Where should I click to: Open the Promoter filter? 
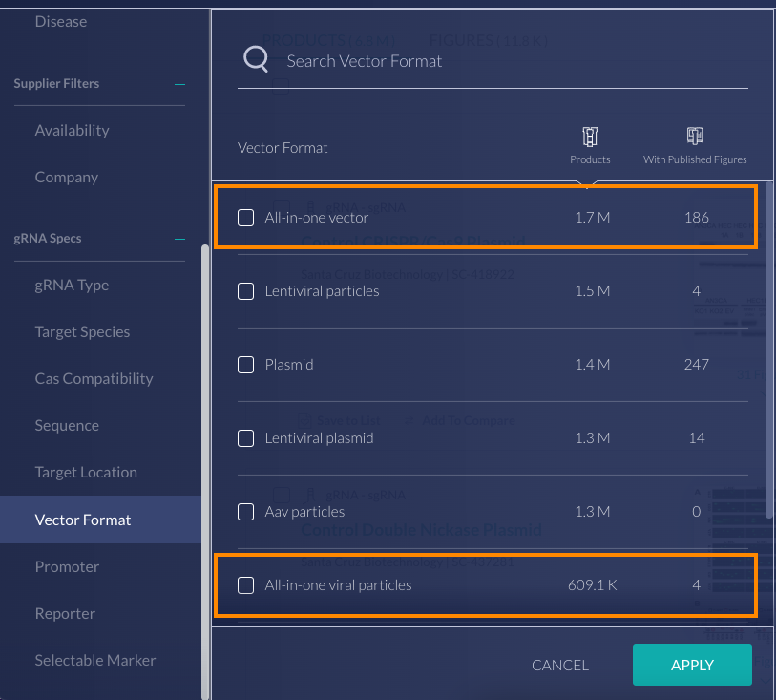pyautogui.click(x=68, y=567)
